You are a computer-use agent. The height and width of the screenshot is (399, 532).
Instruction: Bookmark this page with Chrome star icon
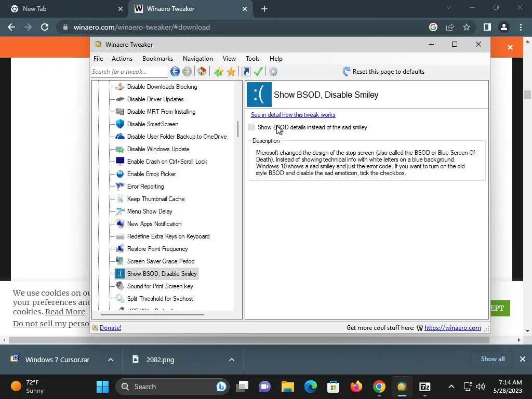[x=467, y=27]
